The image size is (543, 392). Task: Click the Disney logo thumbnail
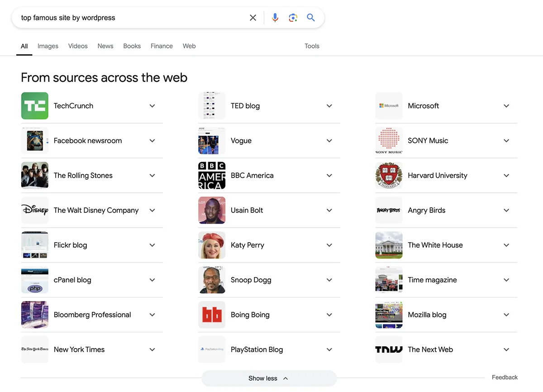[x=35, y=210]
